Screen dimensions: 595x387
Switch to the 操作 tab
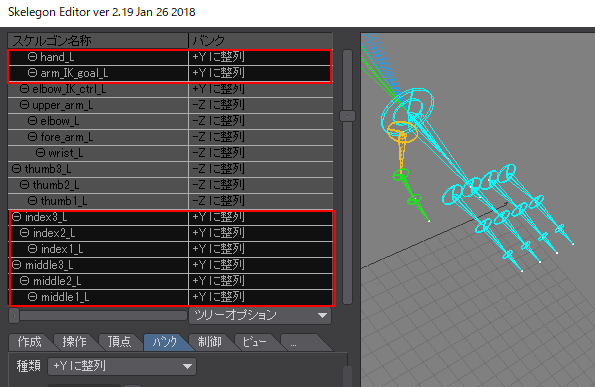[74, 342]
